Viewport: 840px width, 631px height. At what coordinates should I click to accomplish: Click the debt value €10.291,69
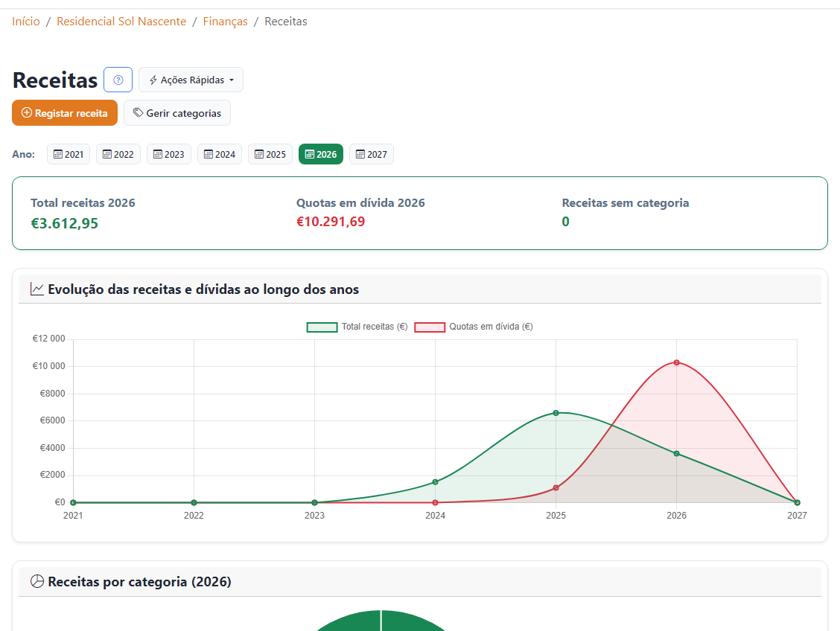331,222
